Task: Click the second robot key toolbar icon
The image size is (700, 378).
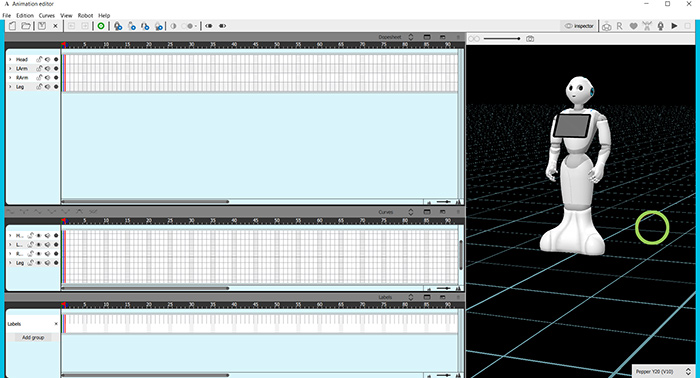Action: click(132, 26)
